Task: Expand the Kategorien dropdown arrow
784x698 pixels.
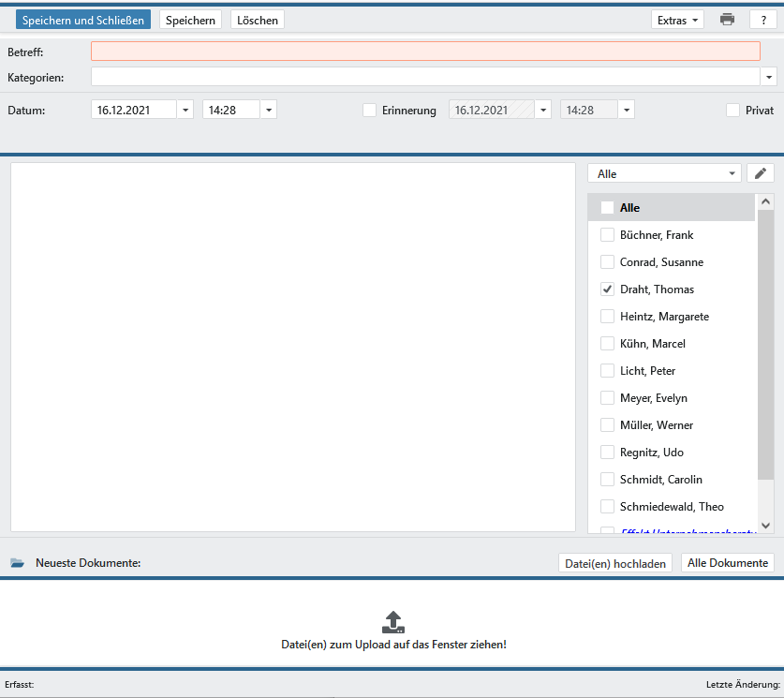Action: point(769,77)
